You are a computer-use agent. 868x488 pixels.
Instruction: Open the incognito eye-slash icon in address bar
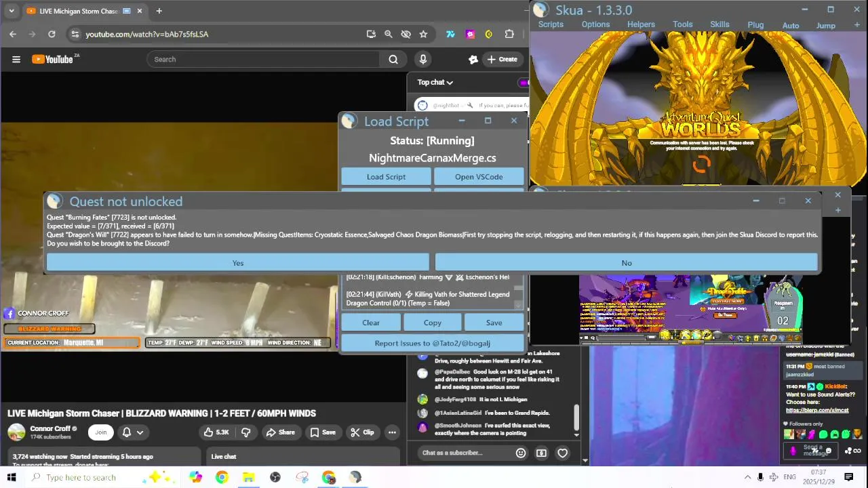pos(406,34)
